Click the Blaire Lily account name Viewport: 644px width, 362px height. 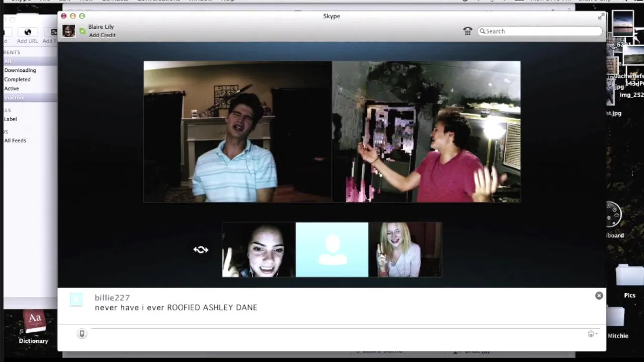(101, 27)
